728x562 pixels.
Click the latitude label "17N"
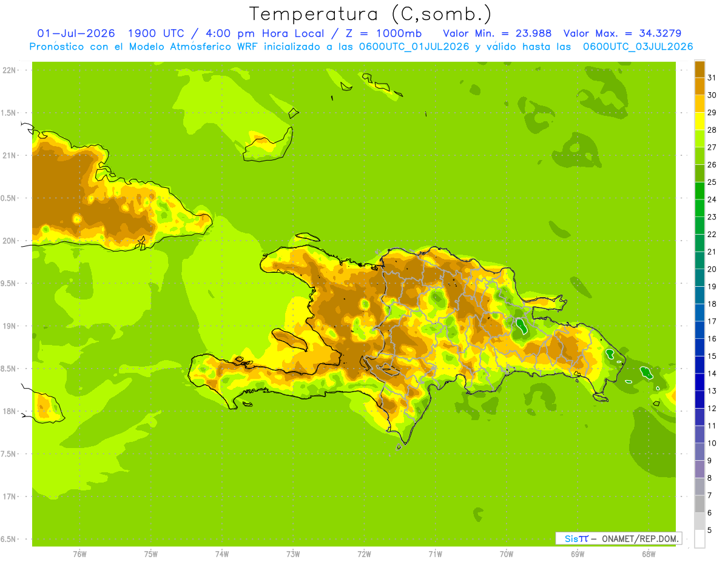pos(9,497)
